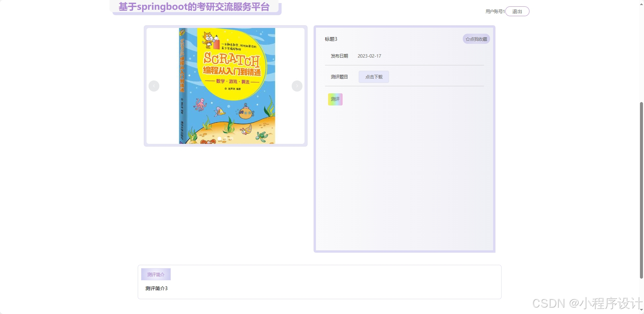644x314 pixels.
Task: Click the 测评简介3 description text
Action: pos(157,288)
